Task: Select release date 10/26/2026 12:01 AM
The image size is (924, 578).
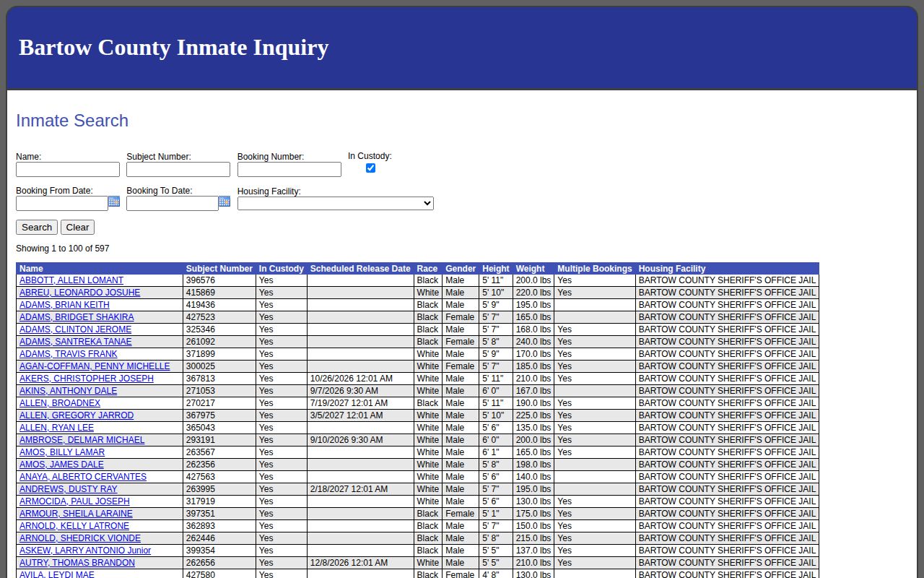Action: point(352,379)
